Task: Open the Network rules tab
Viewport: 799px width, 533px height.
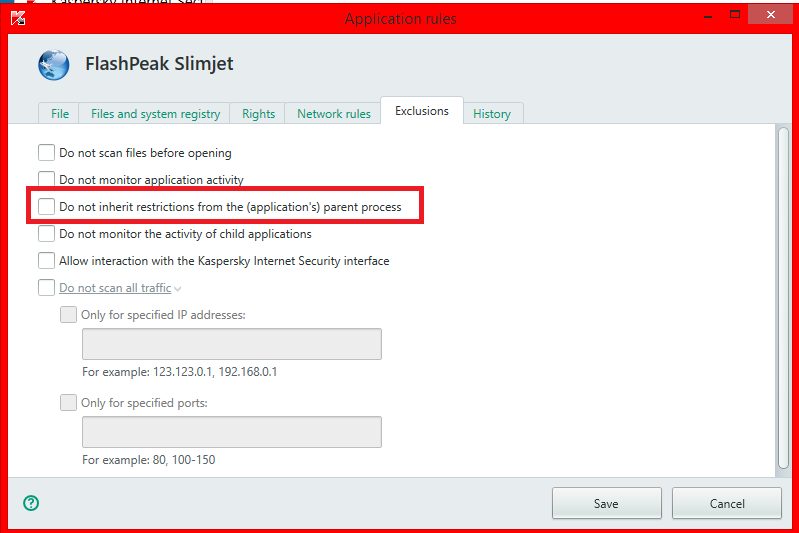Action: click(334, 113)
